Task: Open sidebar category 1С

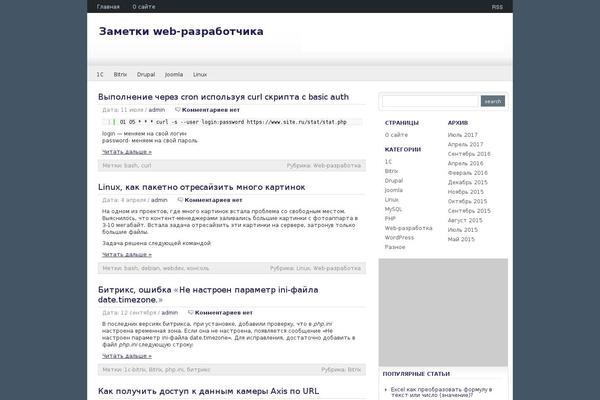Action: pyautogui.click(x=388, y=162)
